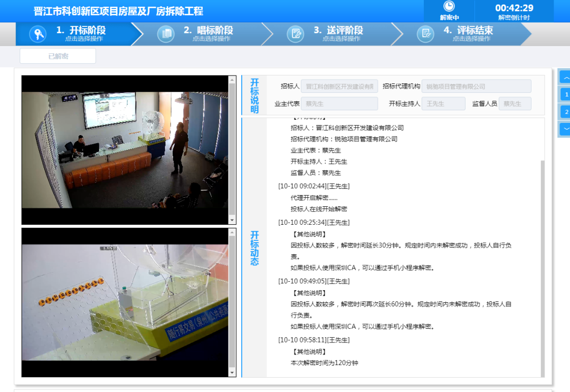Select the top room camera video feed
570x392 pixels.
point(125,150)
